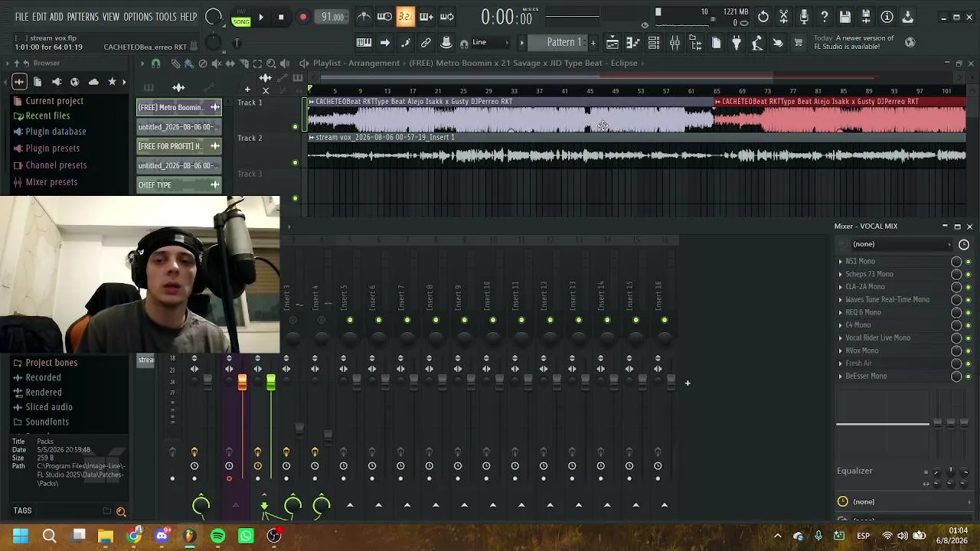Open the channel rack icon
Image resolution: width=980 pixels, height=551 pixels.
[654, 43]
